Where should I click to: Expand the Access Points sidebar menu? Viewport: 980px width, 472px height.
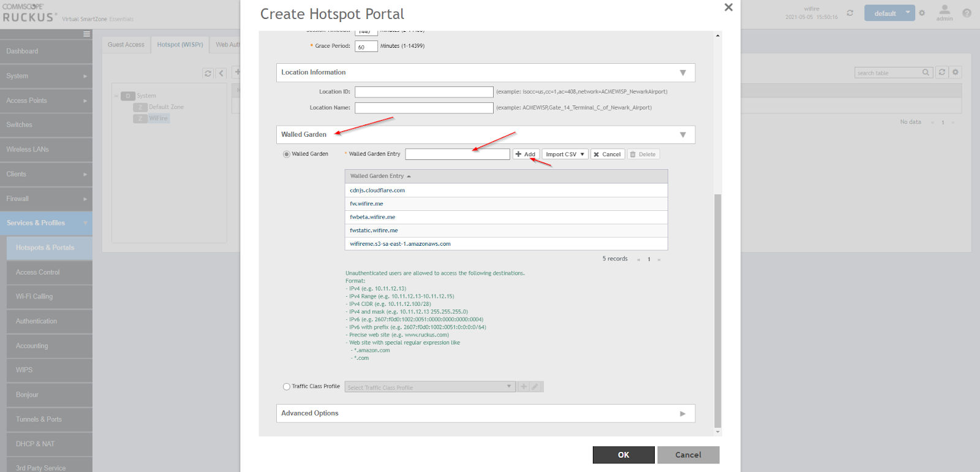(x=46, y=101)
